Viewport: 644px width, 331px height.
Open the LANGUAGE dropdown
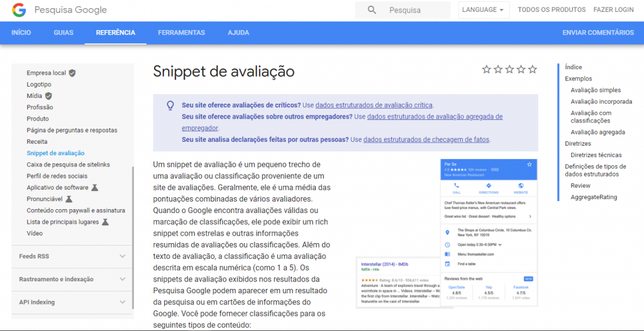click(x=484, y=10)
